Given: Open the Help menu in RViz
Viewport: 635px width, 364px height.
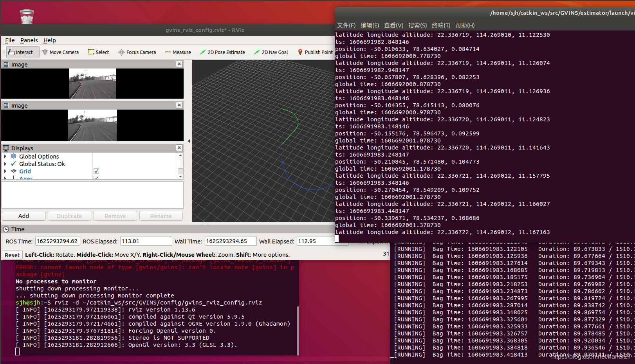Looking at the screenshot, I should pyautogui.click(x=49, y=40).
